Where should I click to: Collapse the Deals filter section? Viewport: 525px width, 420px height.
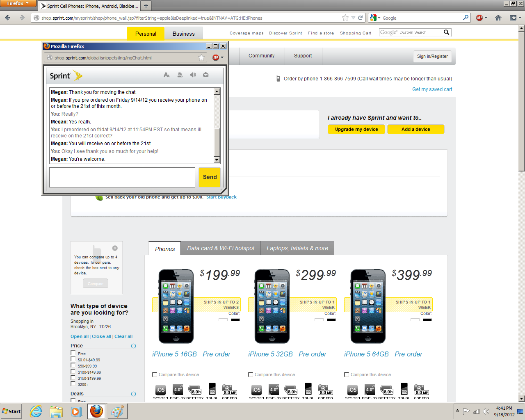(x=133, y=394)
